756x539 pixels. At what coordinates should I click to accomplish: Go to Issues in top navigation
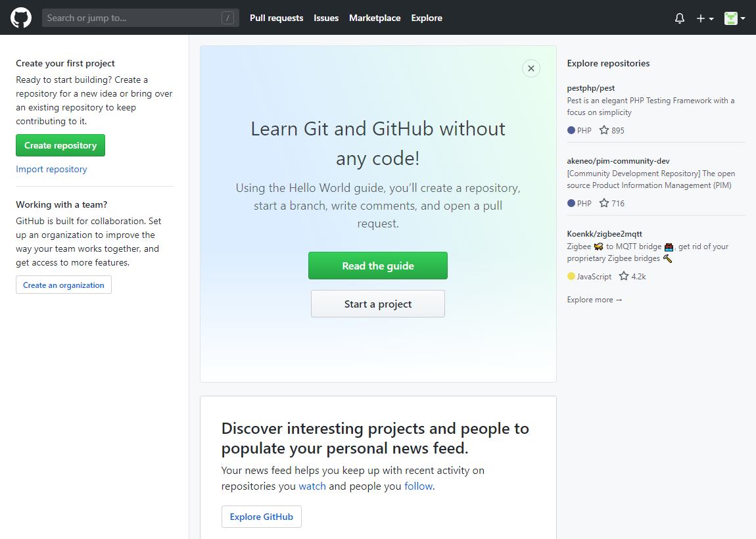coord(326,18)
